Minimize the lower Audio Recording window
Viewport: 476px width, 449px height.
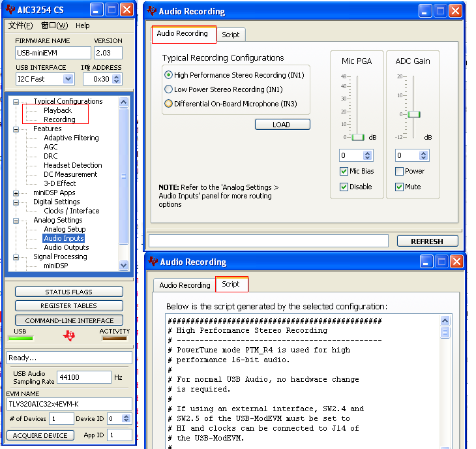426,262
